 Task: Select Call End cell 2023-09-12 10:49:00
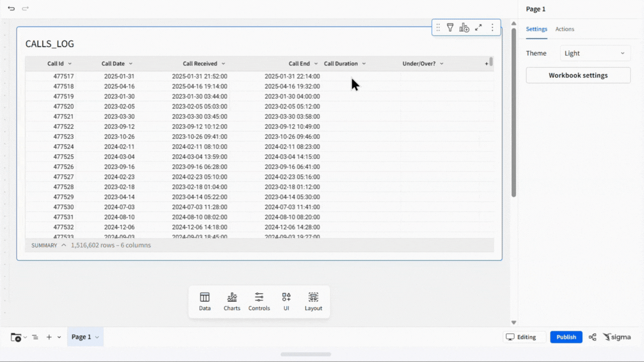[x=292, y=127]
